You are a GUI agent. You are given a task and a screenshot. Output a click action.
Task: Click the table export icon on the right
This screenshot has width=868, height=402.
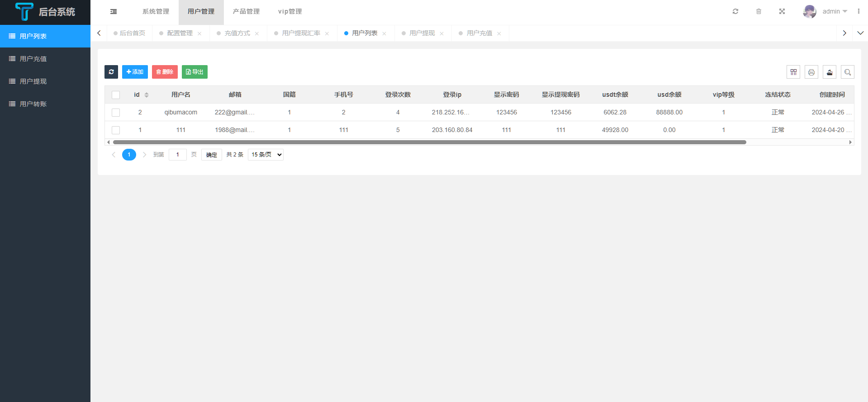[x=830, y=72]
